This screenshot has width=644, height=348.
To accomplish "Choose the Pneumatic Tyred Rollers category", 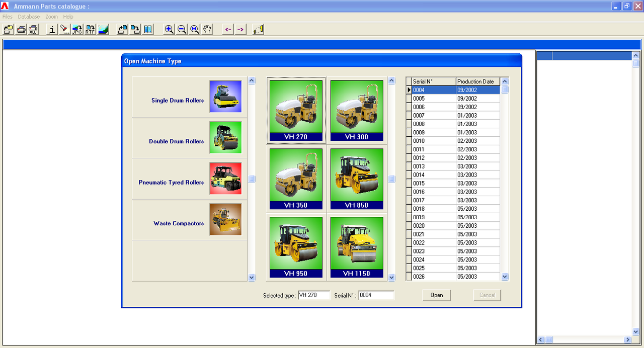I will pyautogui.click(x=190, y=179).
